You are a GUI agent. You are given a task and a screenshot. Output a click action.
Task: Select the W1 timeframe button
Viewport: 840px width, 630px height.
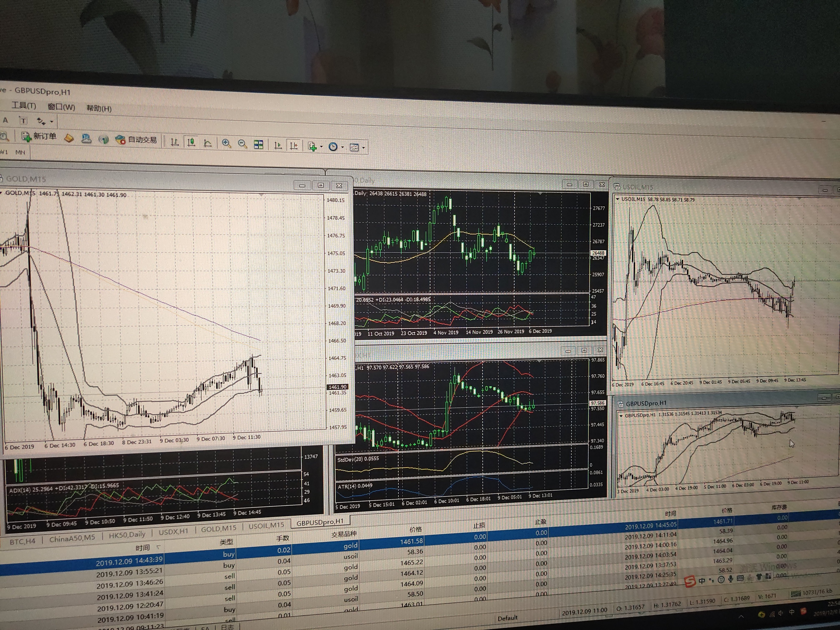[x=4, y=152]
